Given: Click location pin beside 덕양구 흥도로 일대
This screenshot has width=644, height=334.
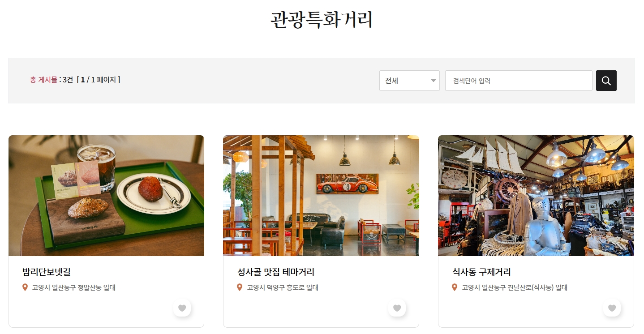Looking at the screenshot, I should pyautogui.click(x=240, y=287).
